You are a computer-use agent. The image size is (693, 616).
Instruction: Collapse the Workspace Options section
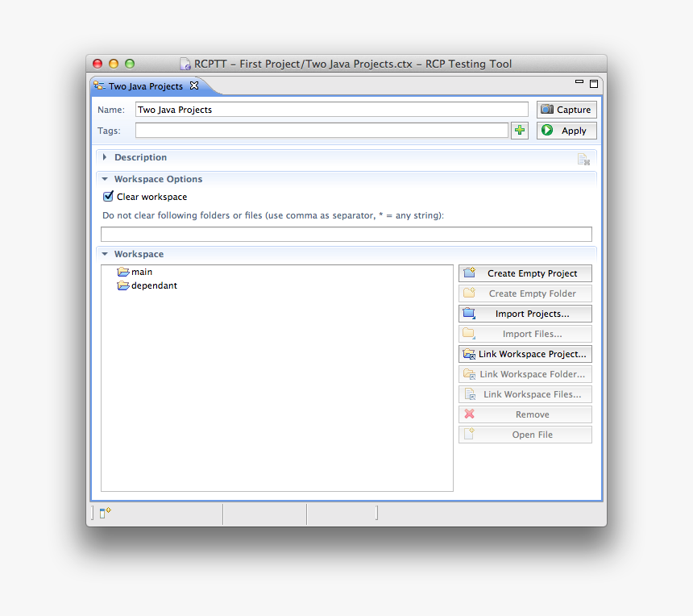tap(105, 179)
